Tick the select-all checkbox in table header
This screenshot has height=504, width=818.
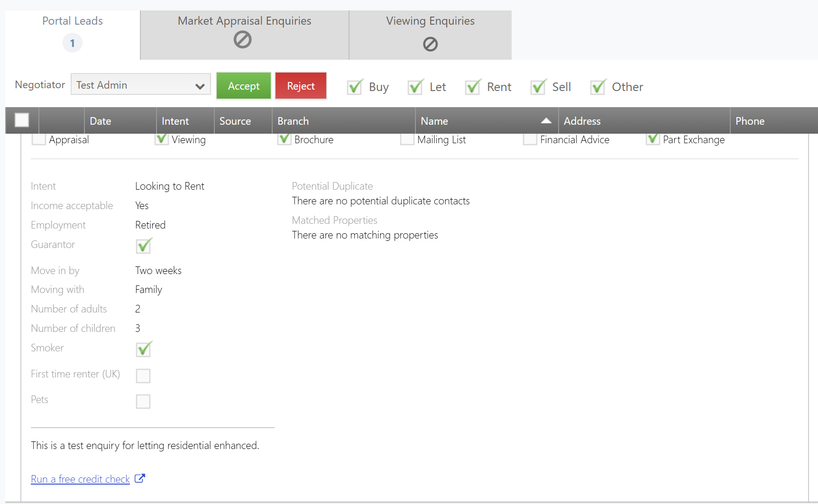pos(22,120)
